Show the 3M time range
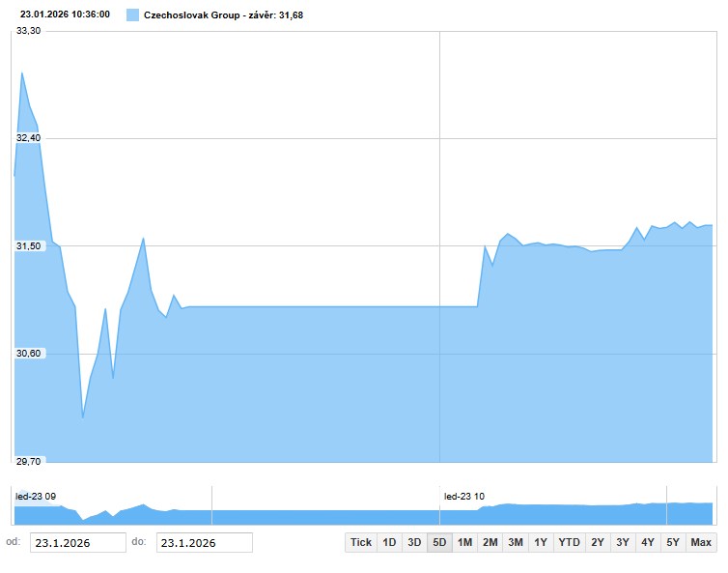Screen dimensions: 728x573 coord(515,542)
